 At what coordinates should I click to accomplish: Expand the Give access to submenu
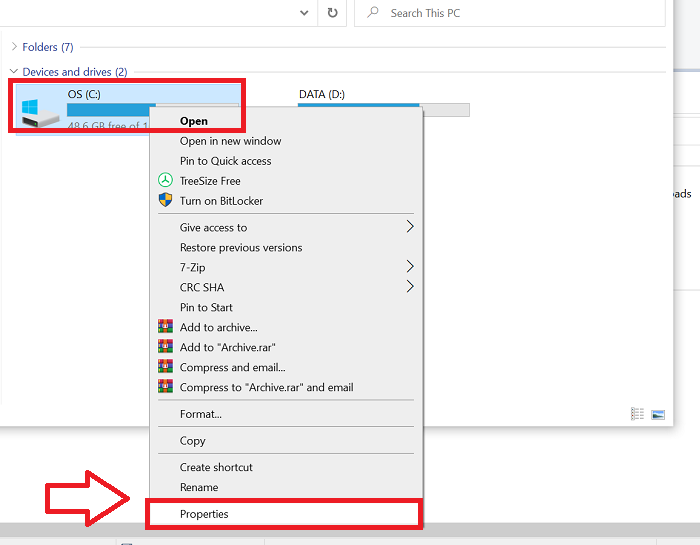tap(409, 227)
